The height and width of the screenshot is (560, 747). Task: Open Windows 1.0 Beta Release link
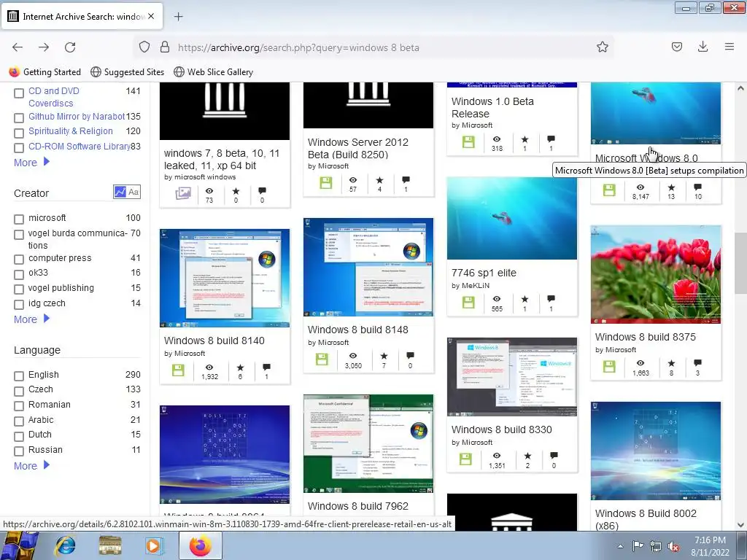coord(492,108)
